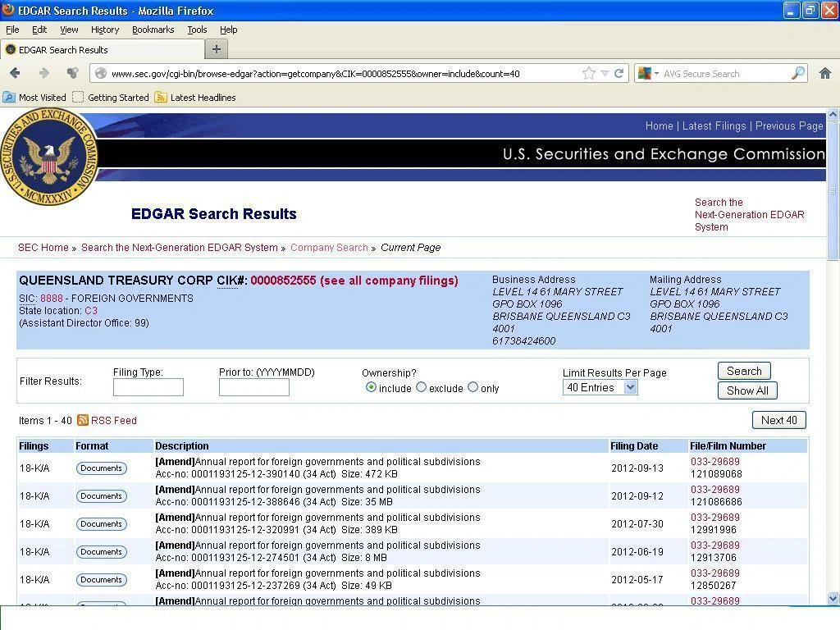
Task: Click the Search button
Action: click(x=744, y=371)
